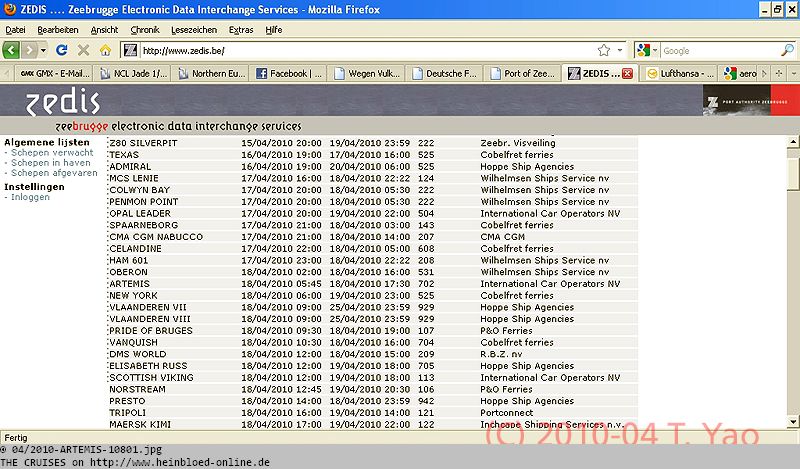Click the Inloggen link
Image resolution: width=800 pixels, height=469 pixels.
(30, 197)
